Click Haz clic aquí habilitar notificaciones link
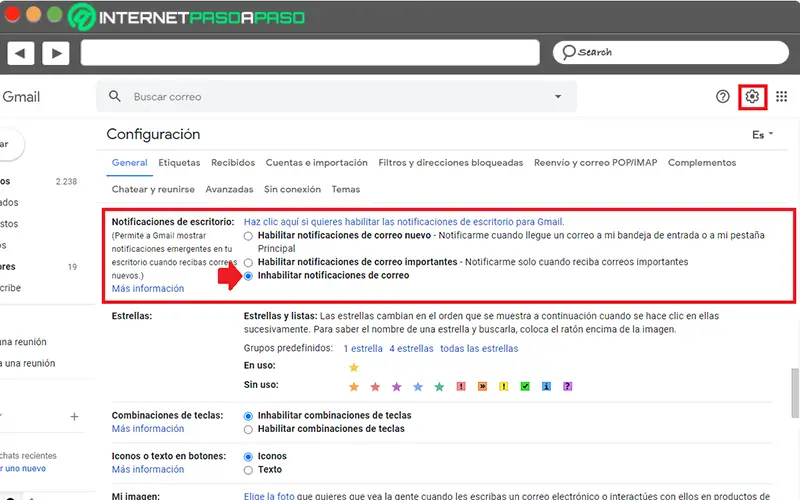Image resolution: width=800 pixels, height=500 pixels. [404, 222]
